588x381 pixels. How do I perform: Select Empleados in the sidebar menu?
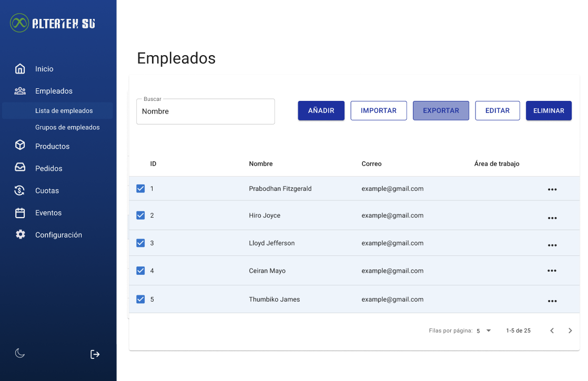54,91
